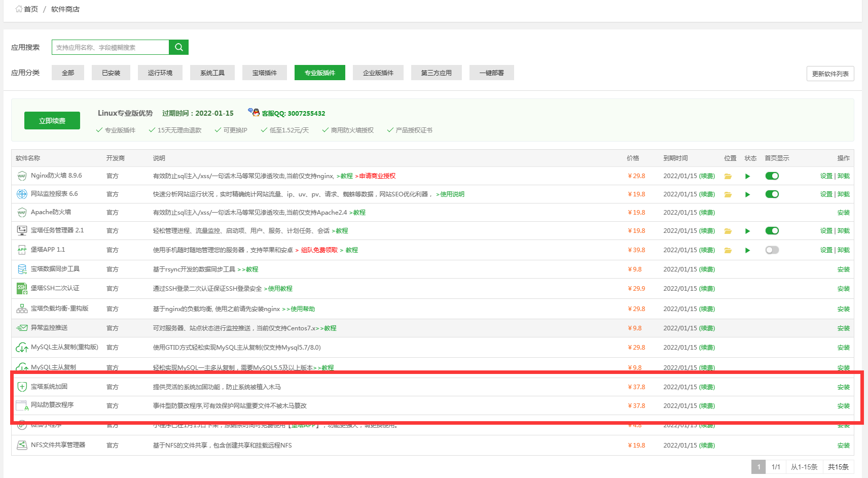Open the 网站监控报表 folder location
The width and height of the screenshot is (868, 478).
[x=728, y=194]
